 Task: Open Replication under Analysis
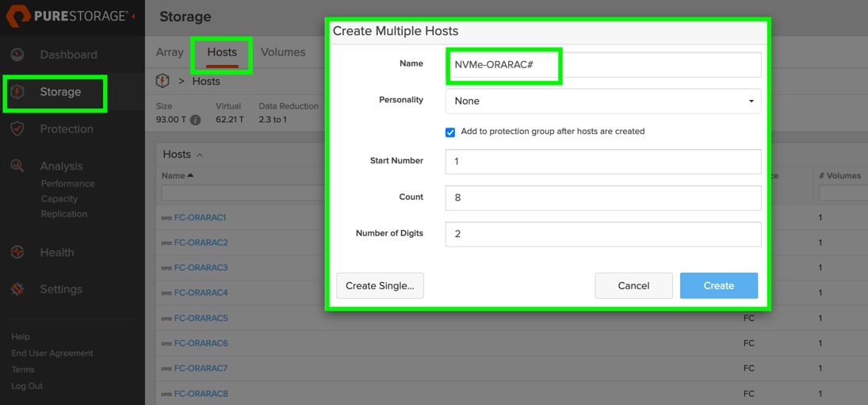64,214
